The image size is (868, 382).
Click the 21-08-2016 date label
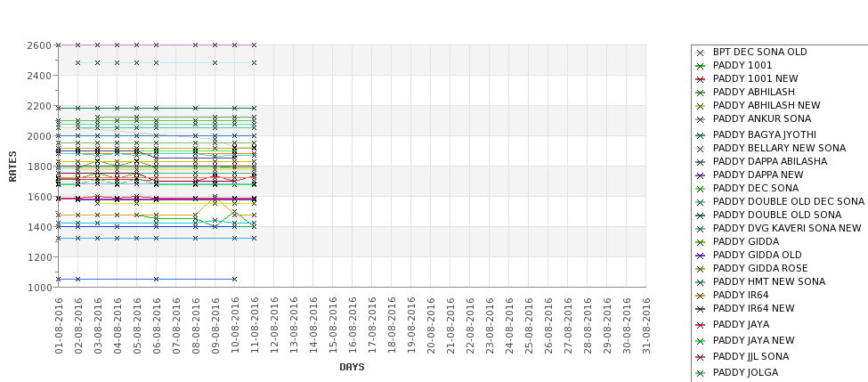[450, 326]
